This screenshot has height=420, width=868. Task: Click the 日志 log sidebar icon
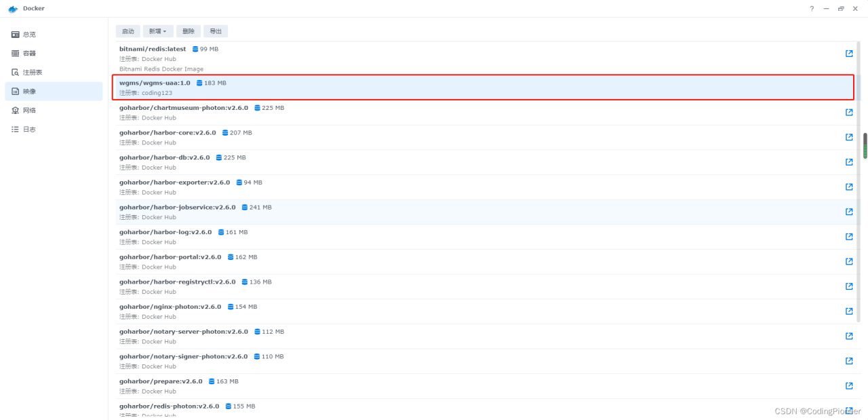16,129
